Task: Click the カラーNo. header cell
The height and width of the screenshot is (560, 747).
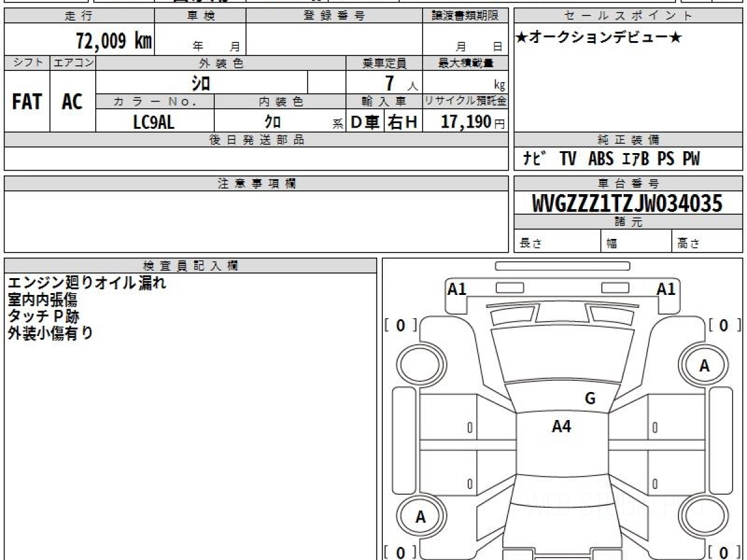Action: (x=155, y=101)
